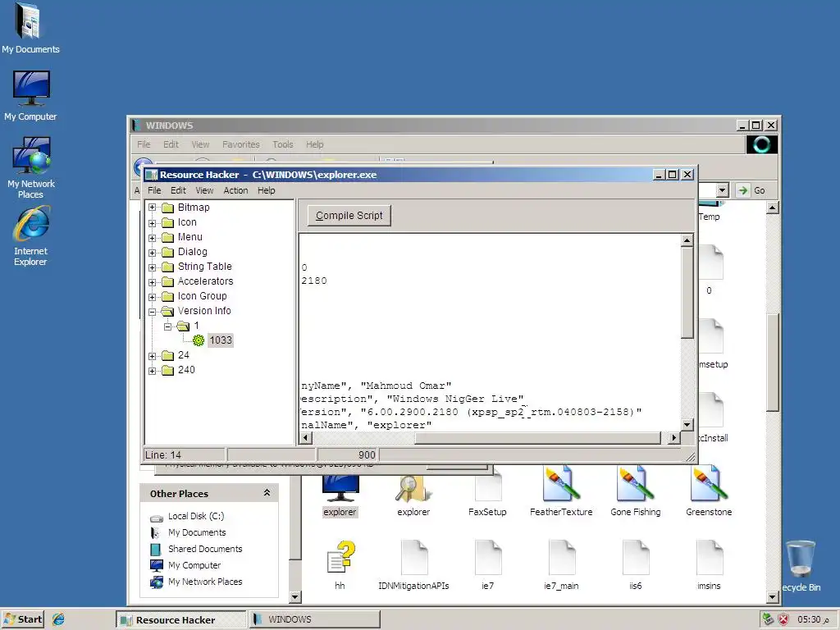Image resolution: width=840 pixels, height=630 pixels.
Task: Expand the Accelerators tree node
Action: [152, 282]
